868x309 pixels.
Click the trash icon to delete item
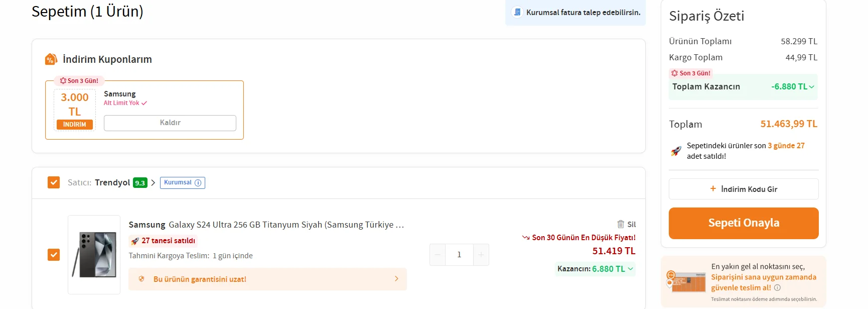(x=621, y=224)
